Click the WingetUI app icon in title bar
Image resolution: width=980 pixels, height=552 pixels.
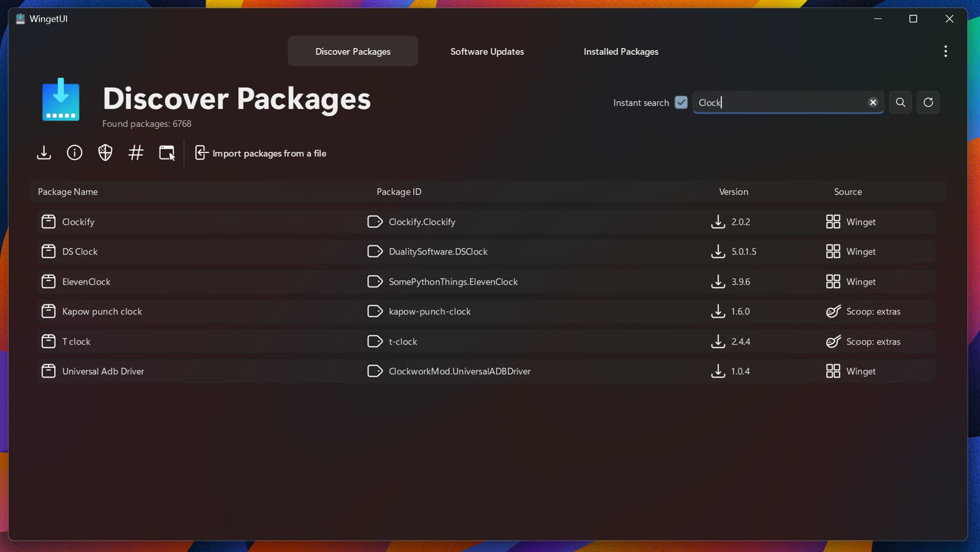coord(20,19)
